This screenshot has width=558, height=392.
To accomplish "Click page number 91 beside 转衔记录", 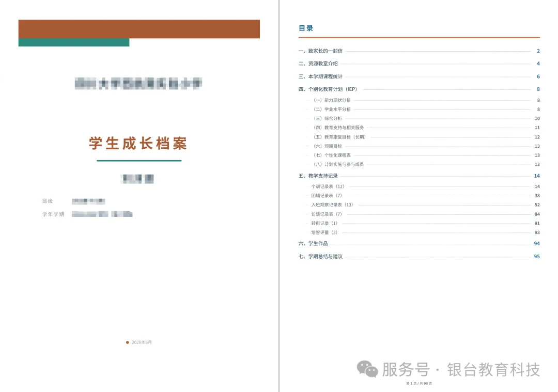I will tap(537, 224).
